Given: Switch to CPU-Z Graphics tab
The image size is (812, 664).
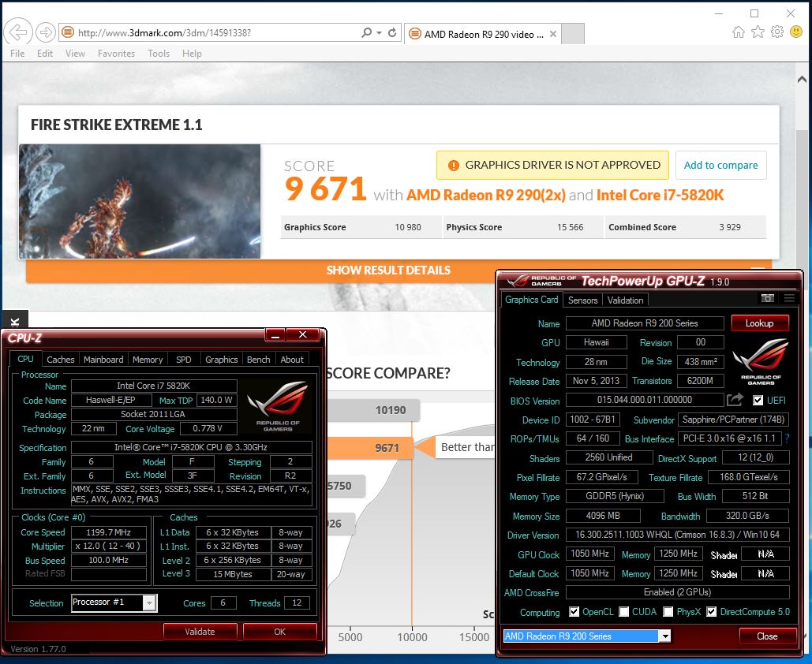Looking at the screenshot, I should tap(222, 359).
